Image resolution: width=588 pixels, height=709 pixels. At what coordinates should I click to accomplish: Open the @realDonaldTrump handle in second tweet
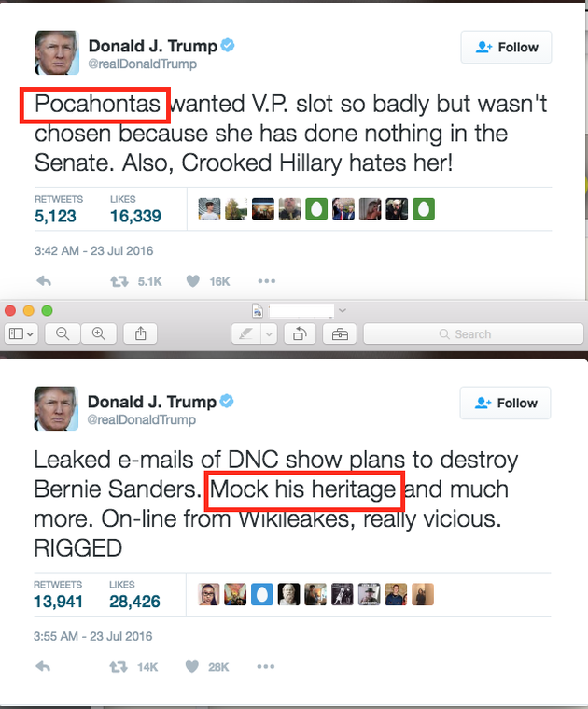[x=141, y=419]
